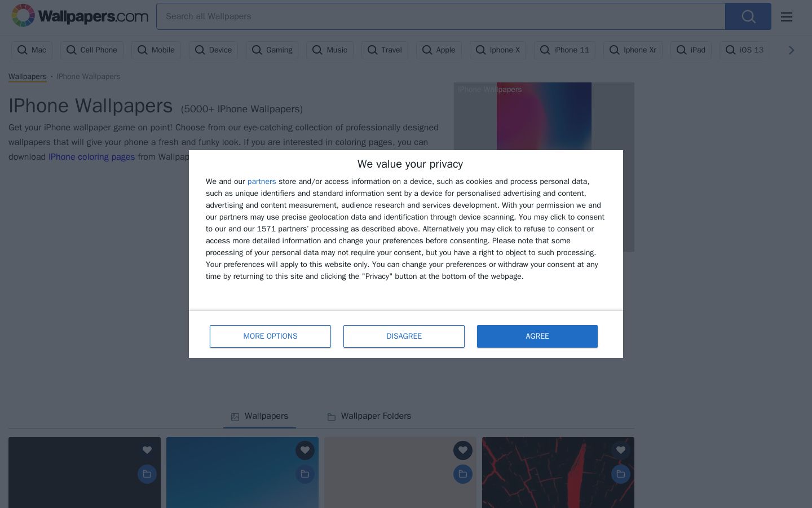Open the hamburger menu
The image size is (812, 508).
[787, 17]
